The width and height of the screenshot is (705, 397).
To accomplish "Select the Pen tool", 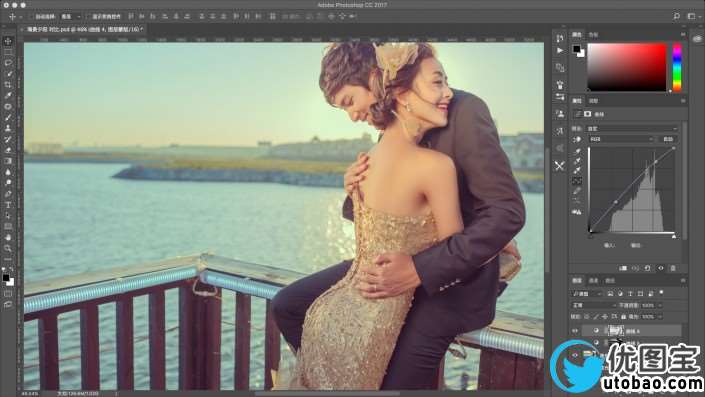I will pyautogui.click(x=8, y=194).
